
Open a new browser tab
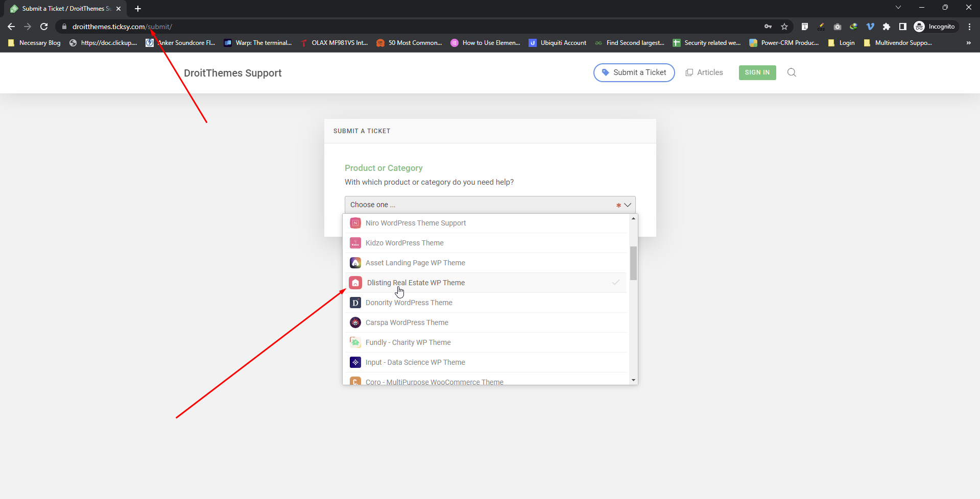click(x=138, y=9)
